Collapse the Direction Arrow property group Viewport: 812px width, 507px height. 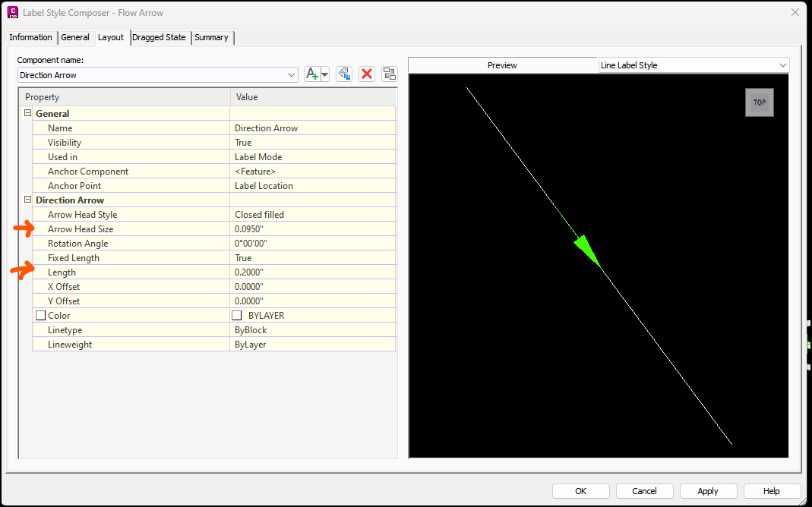[x=27, y=200]
